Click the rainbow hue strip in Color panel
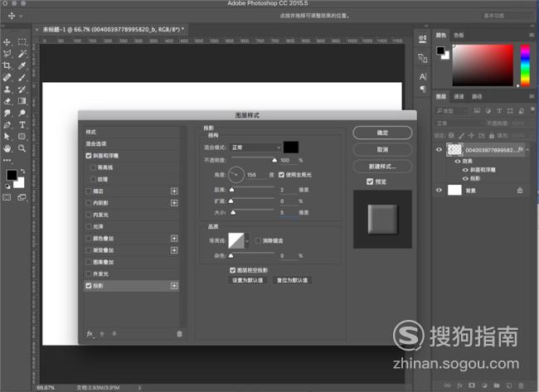Viewport: 539px width, 392px height. (x=525, y=65)
